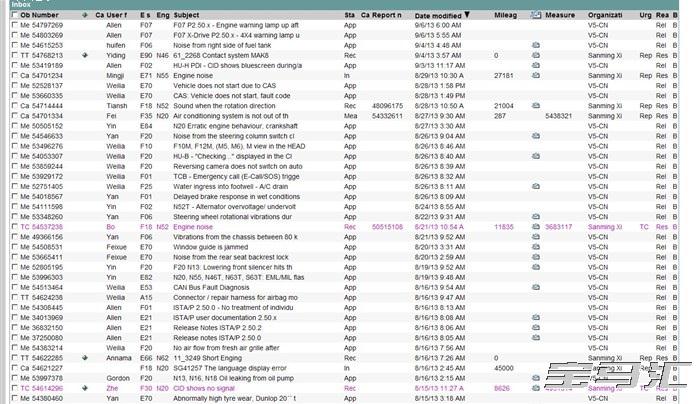Screen dimensions: 700x404
Task: Sort by the Mileag column header
Action: pyautogui.click(x=505, y=15)
